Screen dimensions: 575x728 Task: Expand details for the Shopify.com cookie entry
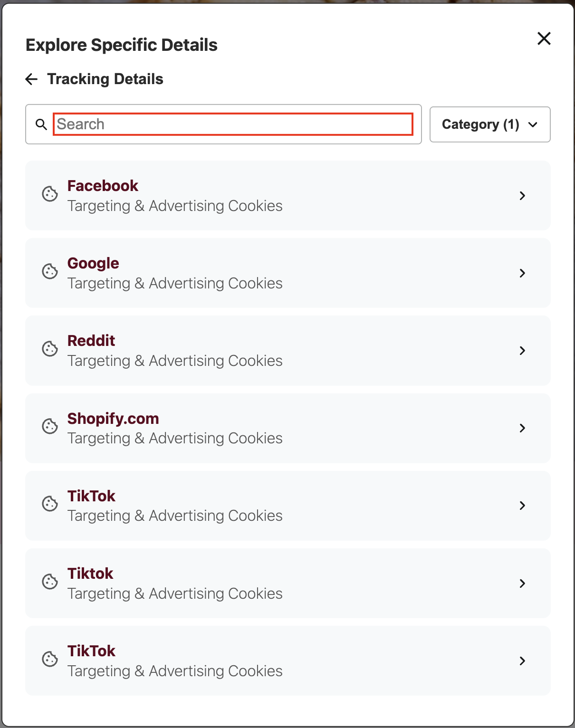(523, 428)
